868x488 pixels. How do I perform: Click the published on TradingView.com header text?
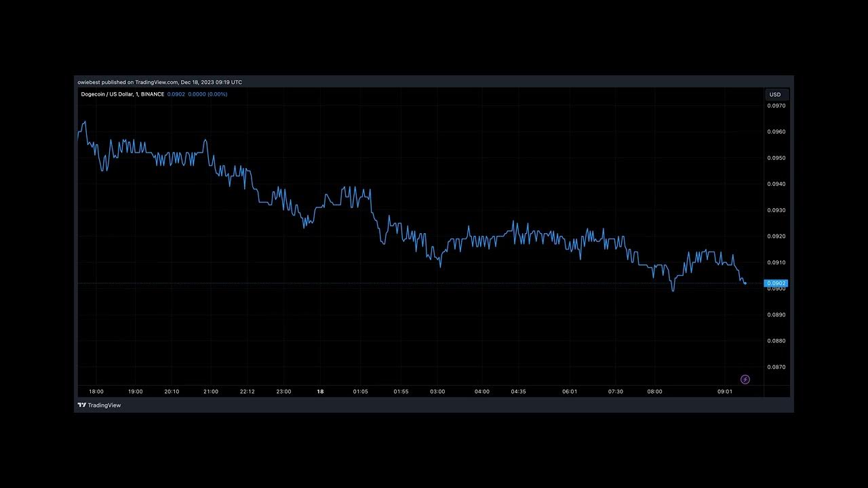[x=159, y=82]
